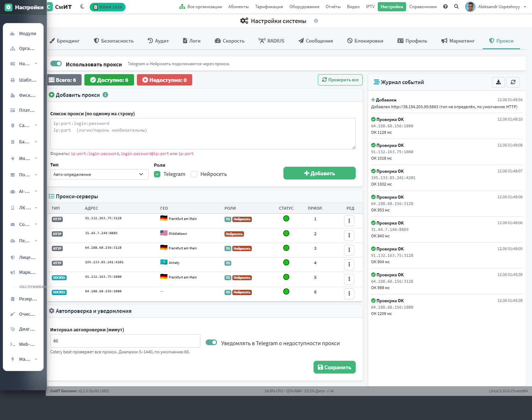Viewport: 532px width, 420px height.
Task: Open search magnifier icon in top bar
Action: 456,6
